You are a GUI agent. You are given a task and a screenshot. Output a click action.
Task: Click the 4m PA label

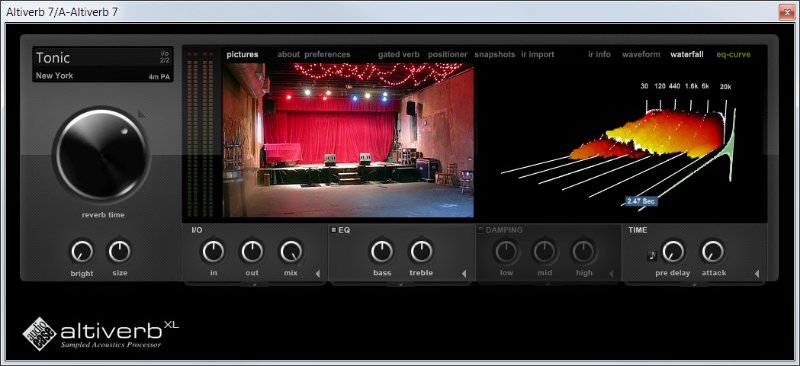tap(159, 78)
